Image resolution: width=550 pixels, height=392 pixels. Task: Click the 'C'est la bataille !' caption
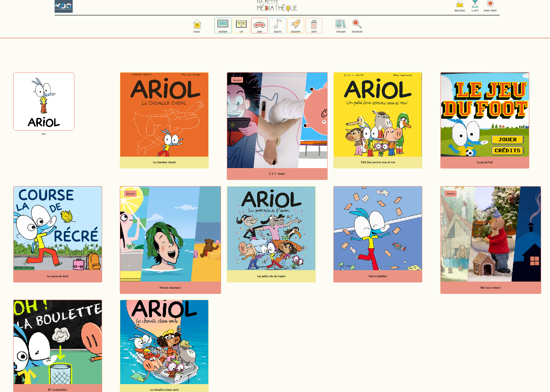click(x=378, y=276)
